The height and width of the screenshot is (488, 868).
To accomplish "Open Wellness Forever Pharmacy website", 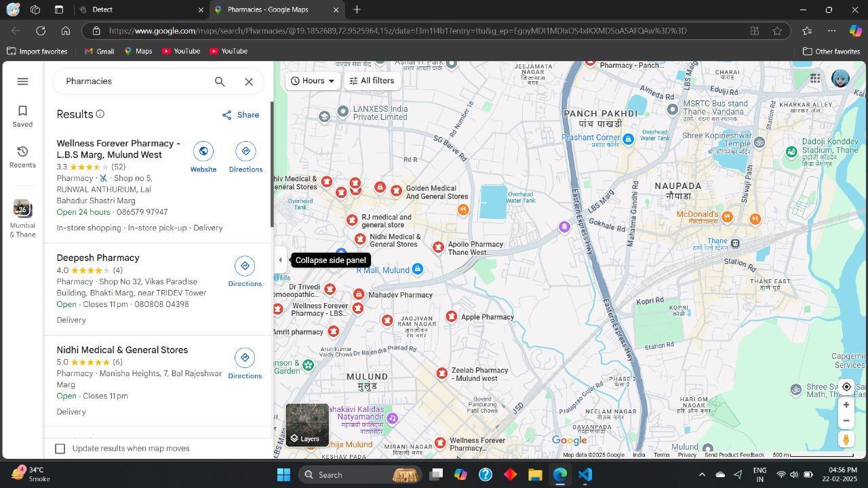I will (x=203, y=157).
